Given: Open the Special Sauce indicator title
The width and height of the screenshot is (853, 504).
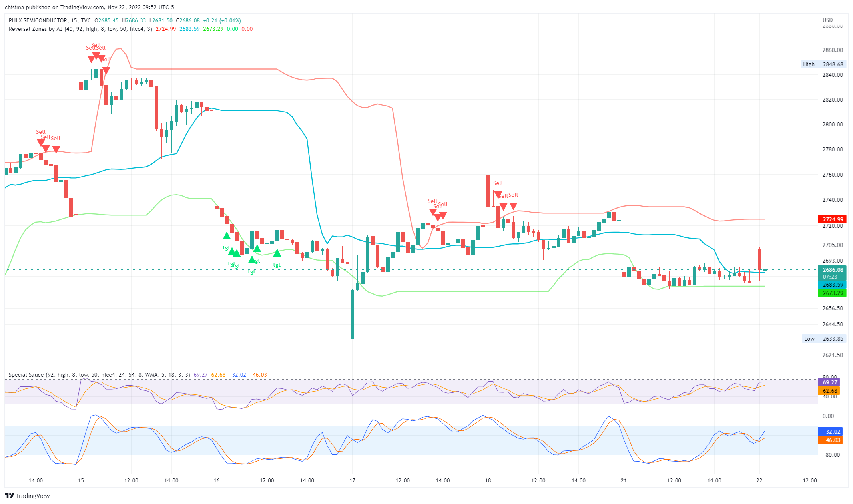Looking at the screenshot, I should (x=26, y=375).
